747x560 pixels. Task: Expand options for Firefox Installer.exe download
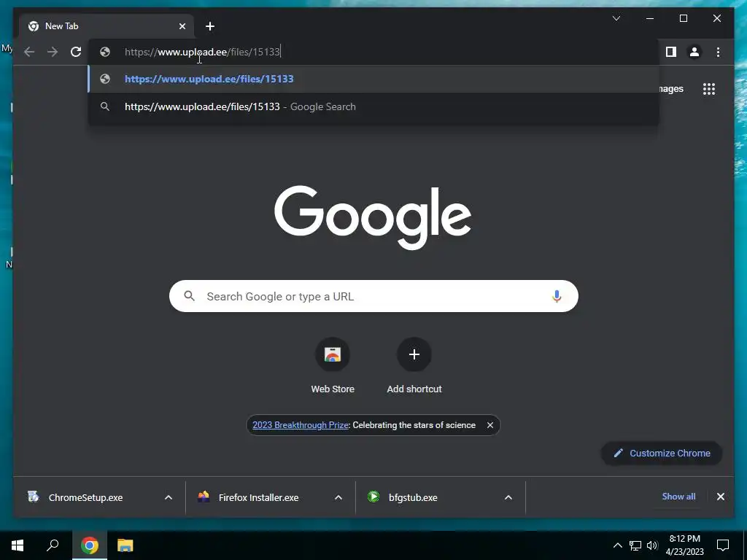[x=338, y=497]
